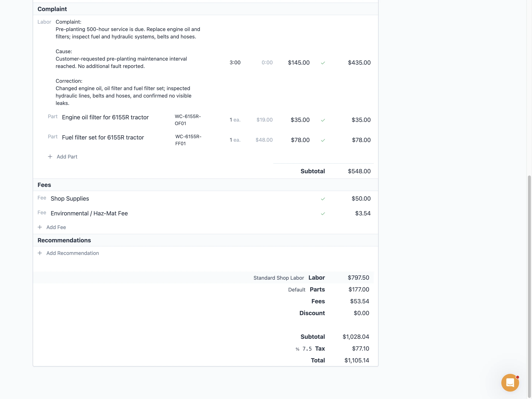This screenshot has height=399, width=532.
Task: Click the $435.00 labor total
Action: click(359, 63)
